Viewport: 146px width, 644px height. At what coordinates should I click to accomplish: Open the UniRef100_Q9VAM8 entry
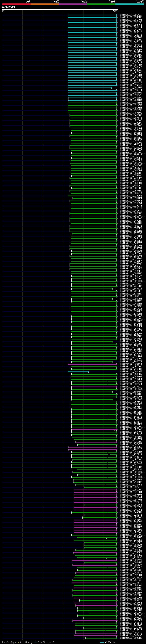coord(131,414)
